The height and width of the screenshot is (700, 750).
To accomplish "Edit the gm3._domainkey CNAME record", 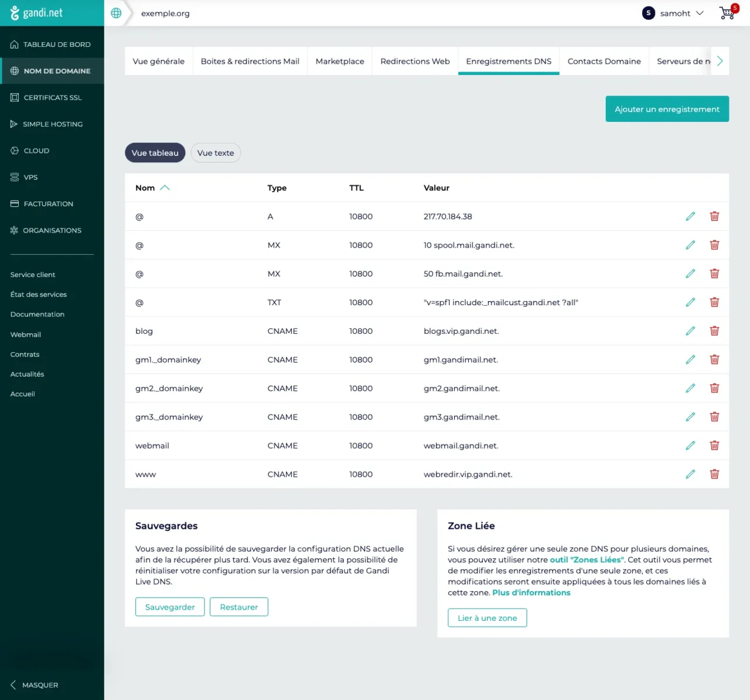I will coord(690,417).
